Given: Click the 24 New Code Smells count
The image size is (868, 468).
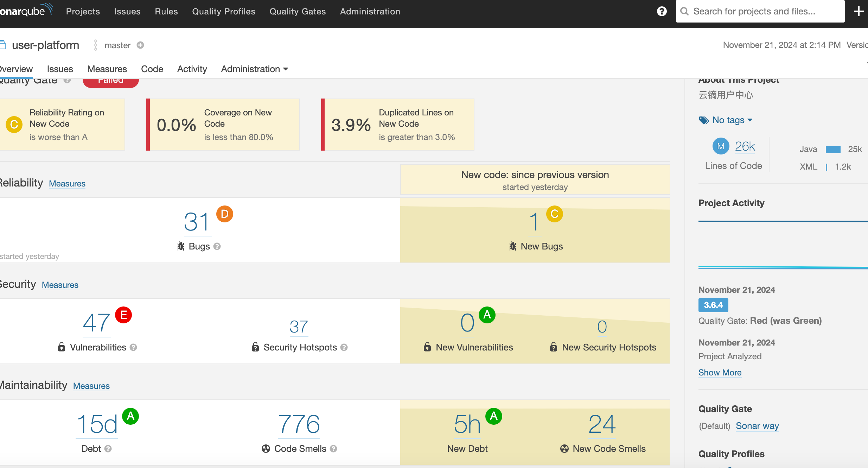Looking at the screenshot, I should [602, 424].
